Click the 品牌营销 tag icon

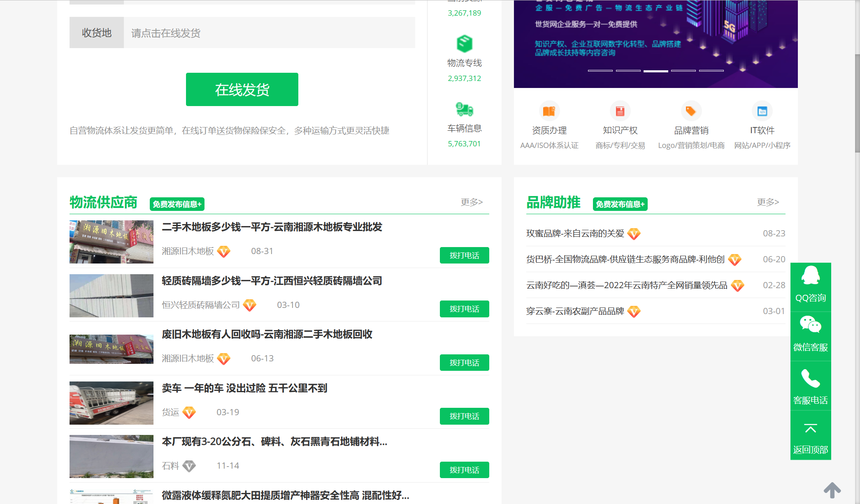[691, 111]
